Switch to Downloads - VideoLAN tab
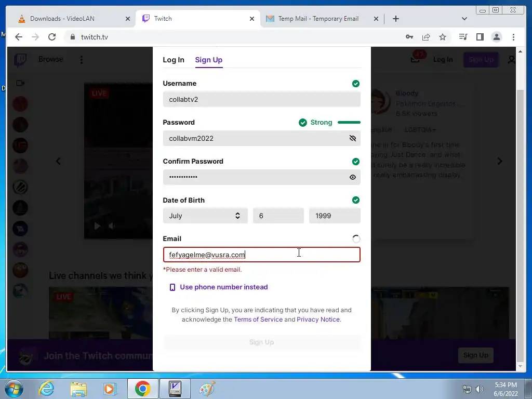This screenshot has height=399, width=532. pyautogui.click(x=74, y=19)
